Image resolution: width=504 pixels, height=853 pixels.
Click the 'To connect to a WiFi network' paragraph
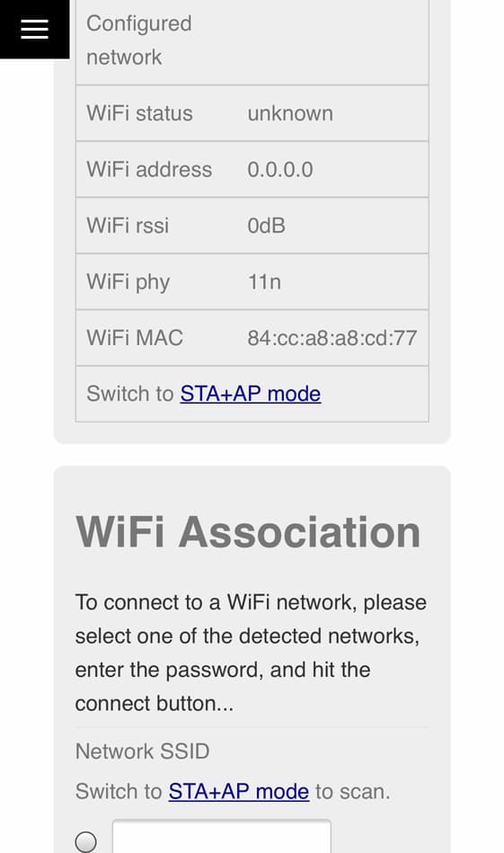click(x=251, y=653)
